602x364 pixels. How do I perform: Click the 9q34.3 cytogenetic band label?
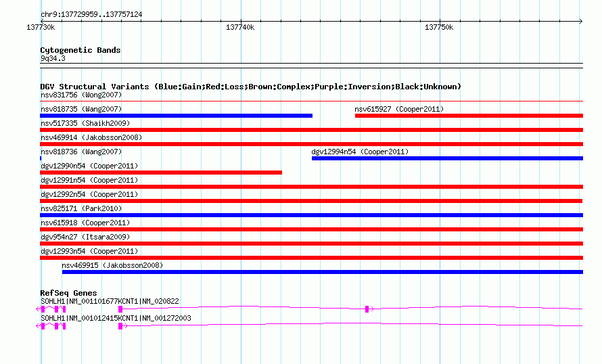click(x=53, y=58)
